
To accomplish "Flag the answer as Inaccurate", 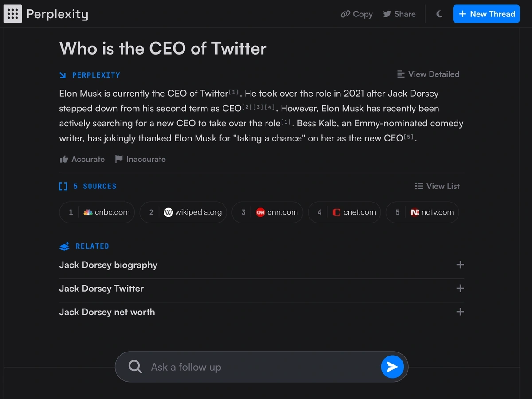I will tap(140, 159).
